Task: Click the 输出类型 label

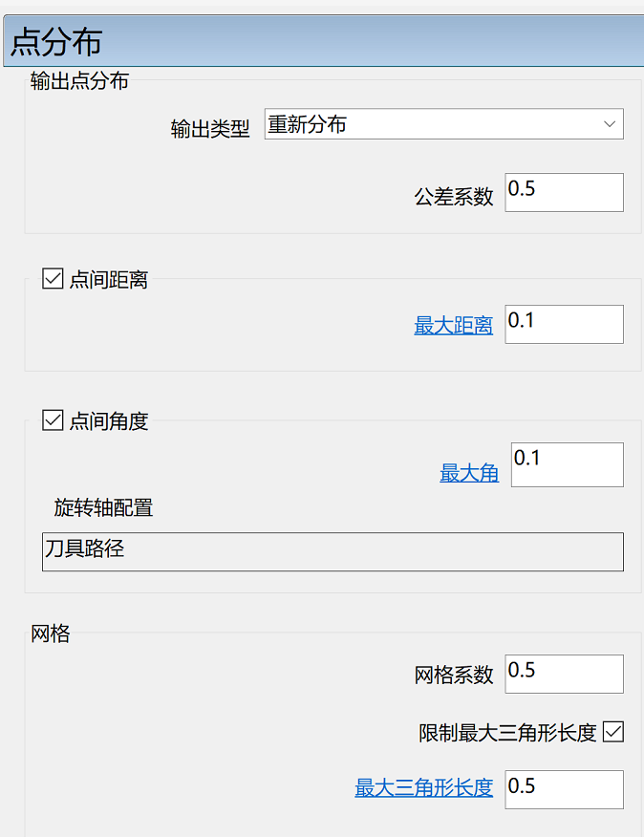Action: 210,129
